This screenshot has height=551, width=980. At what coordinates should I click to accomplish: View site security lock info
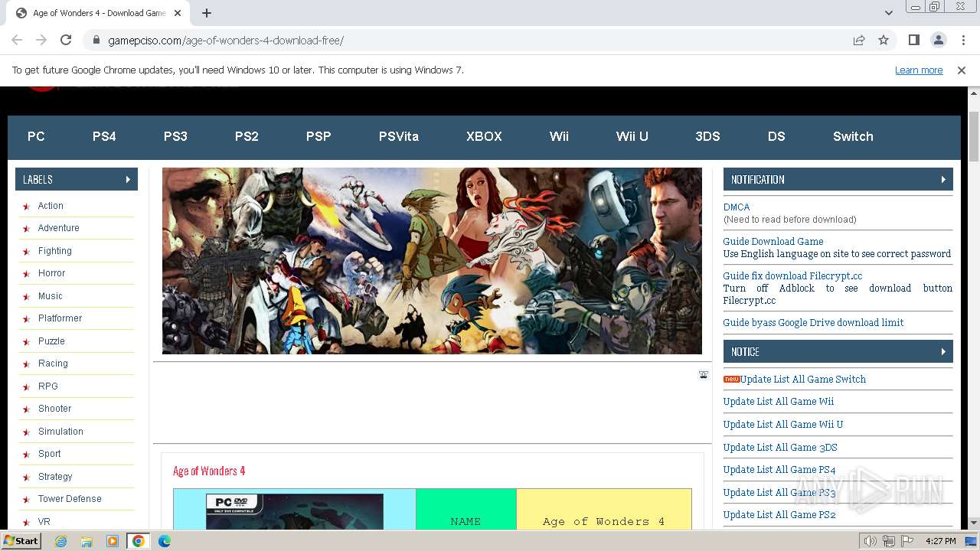(96, 40)
